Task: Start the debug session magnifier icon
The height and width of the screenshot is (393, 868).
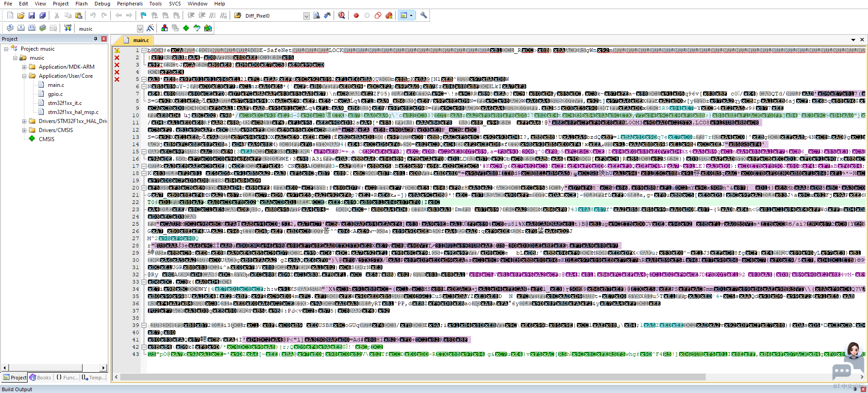Action: 341,15
